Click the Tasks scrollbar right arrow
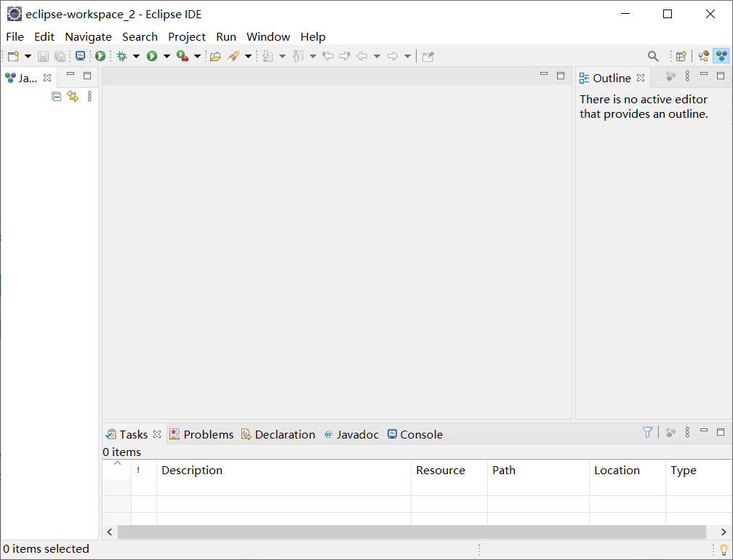The image size is (733, 560). coord(723,532)
